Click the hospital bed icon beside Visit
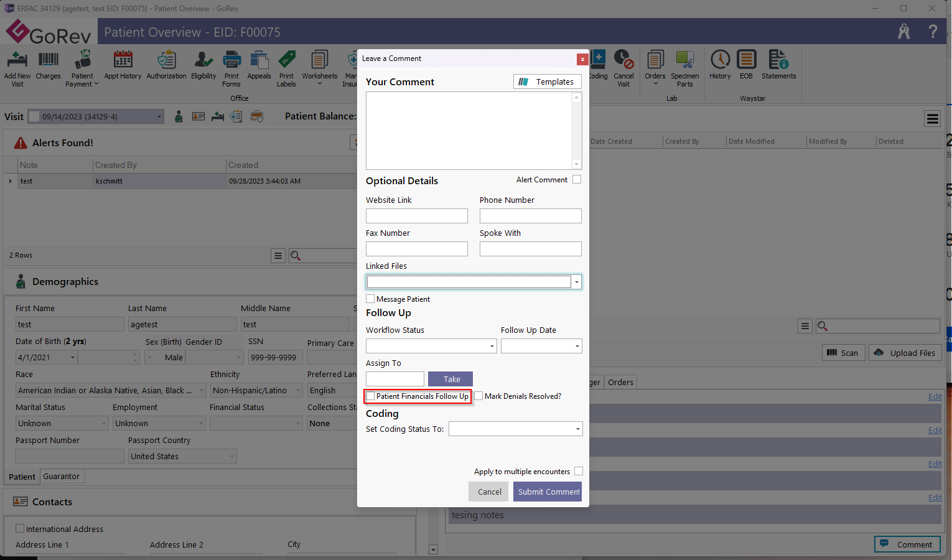 pos(218,116)
